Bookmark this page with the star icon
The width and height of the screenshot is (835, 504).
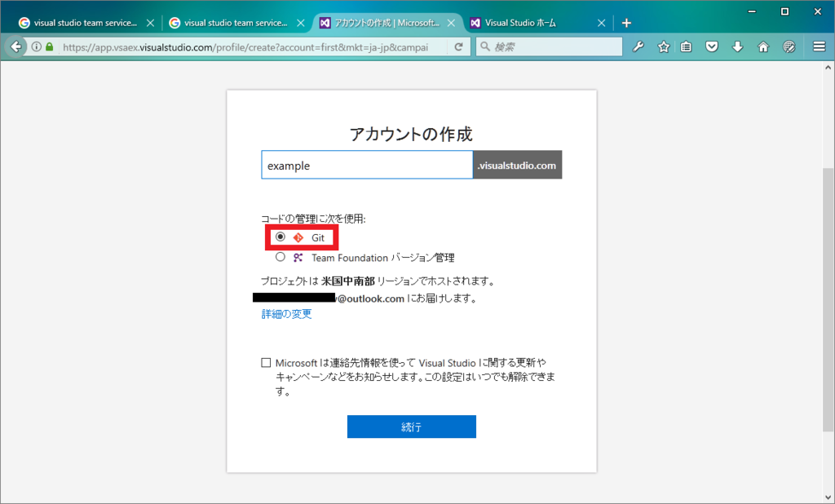coord(663,46)
